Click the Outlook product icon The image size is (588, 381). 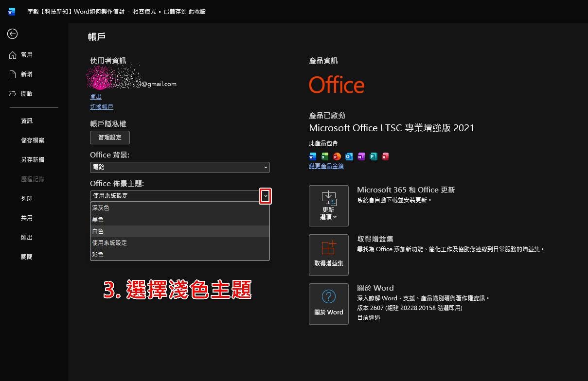tap(349, 156)
